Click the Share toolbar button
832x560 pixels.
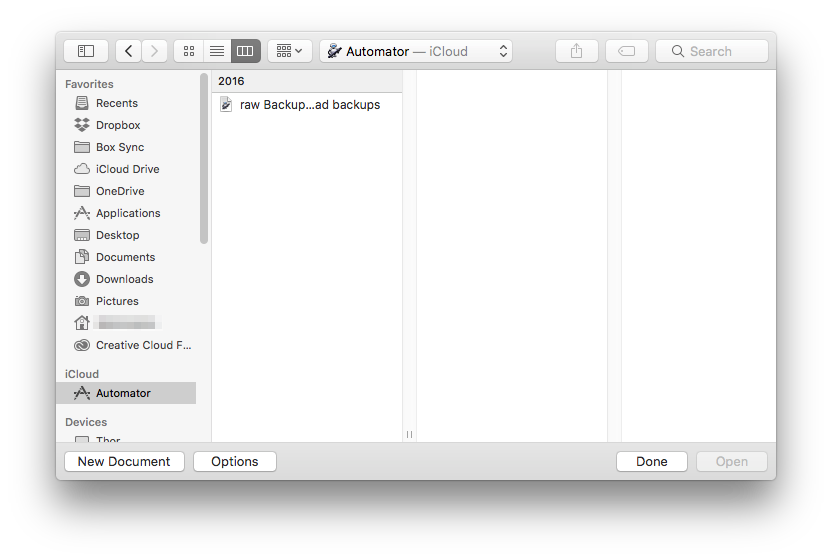(577, 51)
